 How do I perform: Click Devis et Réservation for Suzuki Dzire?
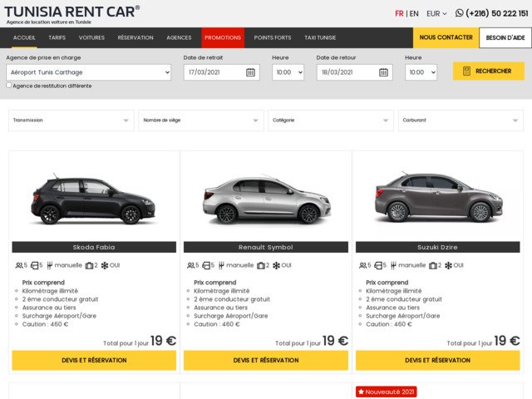[438, 360]
